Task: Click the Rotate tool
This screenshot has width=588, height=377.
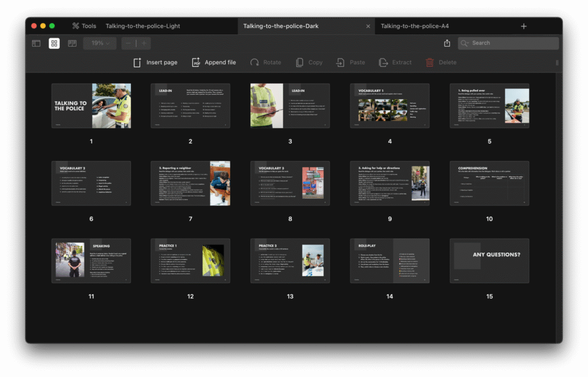Action: pos(265,63)
